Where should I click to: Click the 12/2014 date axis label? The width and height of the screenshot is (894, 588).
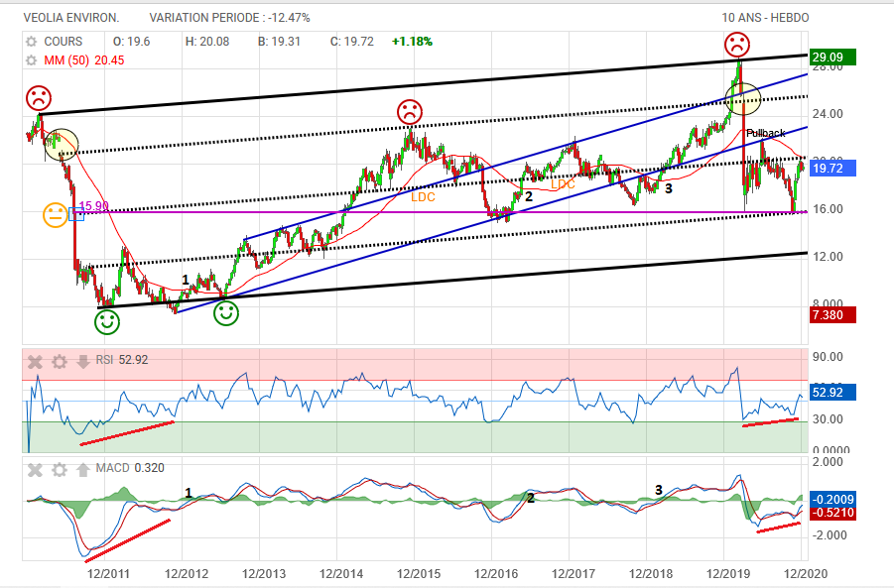(x=341, y=574)
